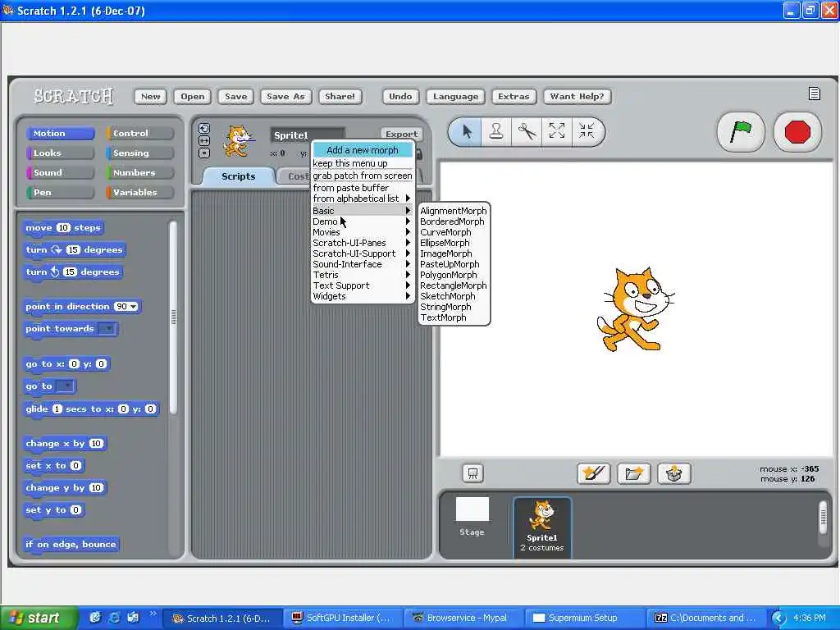Expand the Widgets submenu
Image resolution: width=840 pixels, height=630 pixels.
pyautogui.click(x=362, y=296)
